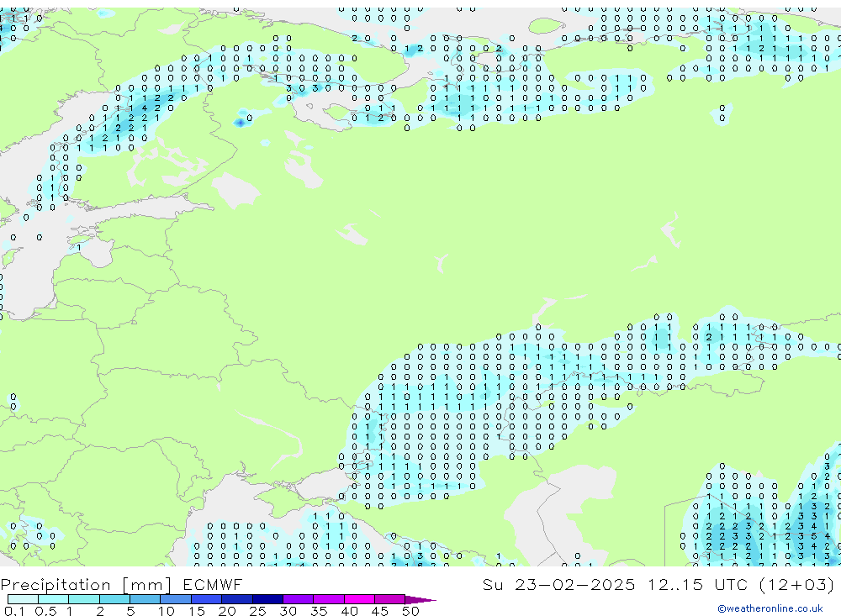
Task: Select the 2–5 mm legend color swatch
Action: tap(114, 599)
